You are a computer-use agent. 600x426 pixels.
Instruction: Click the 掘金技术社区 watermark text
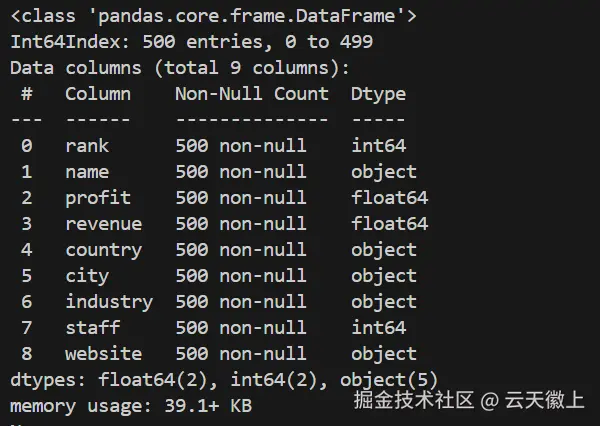(x=412, y=401)
